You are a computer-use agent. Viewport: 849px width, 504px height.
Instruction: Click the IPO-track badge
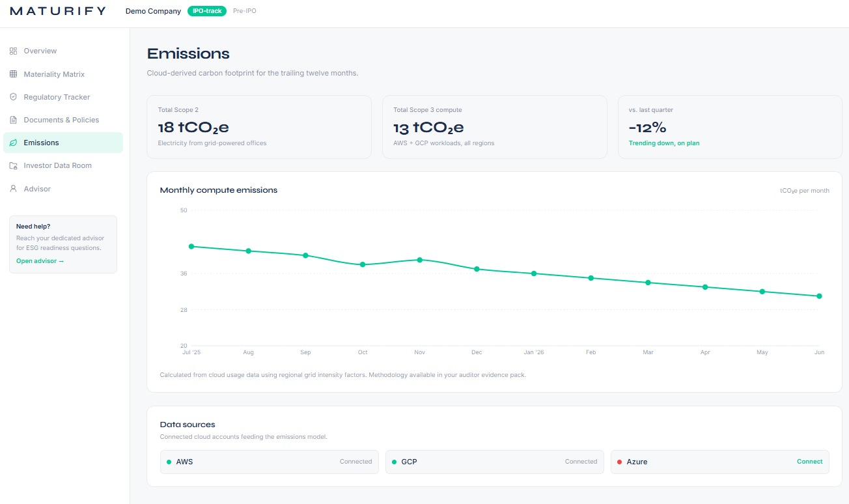207,11
